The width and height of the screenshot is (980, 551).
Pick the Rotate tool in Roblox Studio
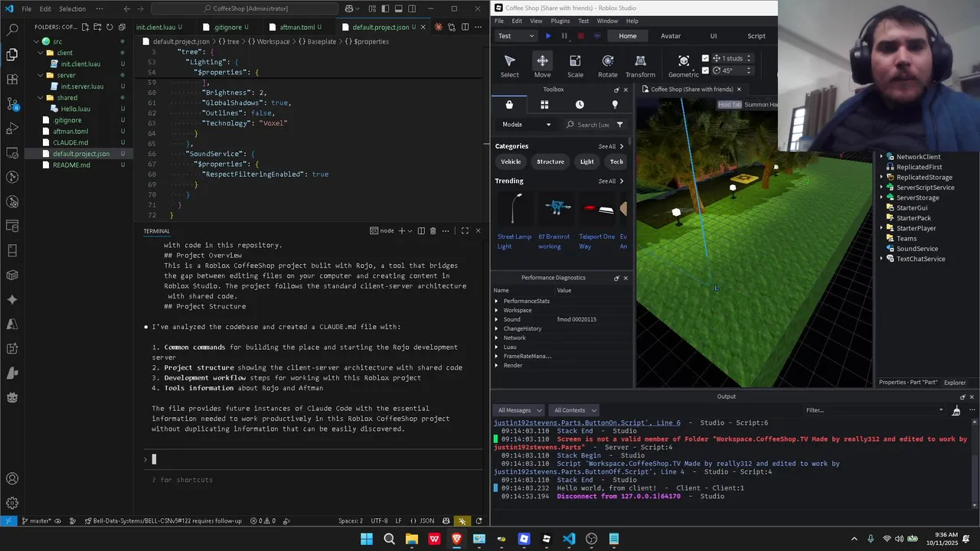[608, 66]
